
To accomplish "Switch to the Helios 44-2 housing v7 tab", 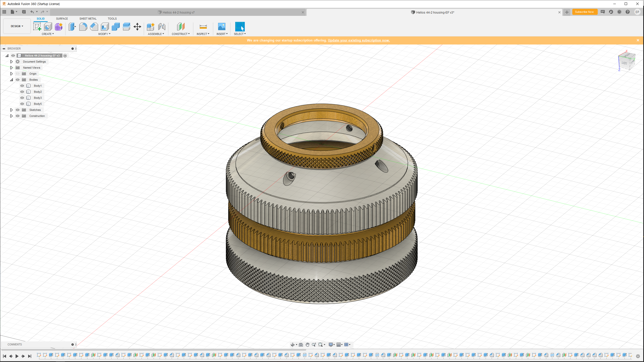I will pos(178,12).
